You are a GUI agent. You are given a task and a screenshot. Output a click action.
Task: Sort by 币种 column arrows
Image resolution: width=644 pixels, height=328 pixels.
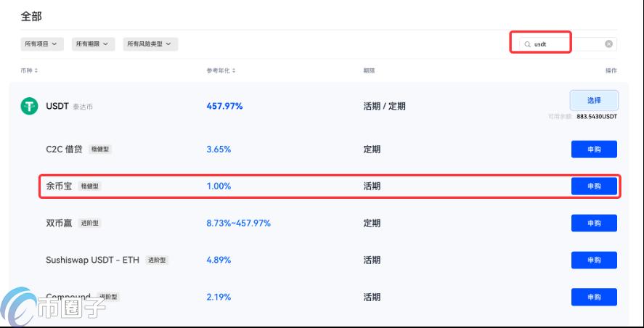point(36,70)
